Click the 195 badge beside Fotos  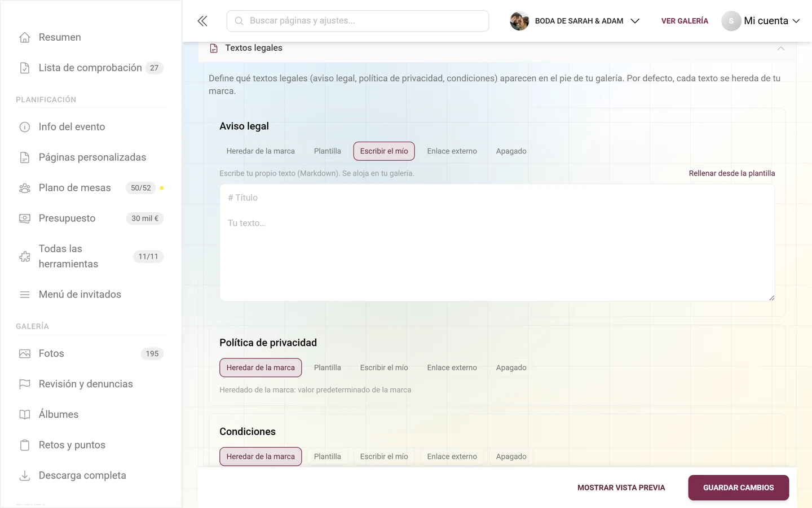pos(152,354)
